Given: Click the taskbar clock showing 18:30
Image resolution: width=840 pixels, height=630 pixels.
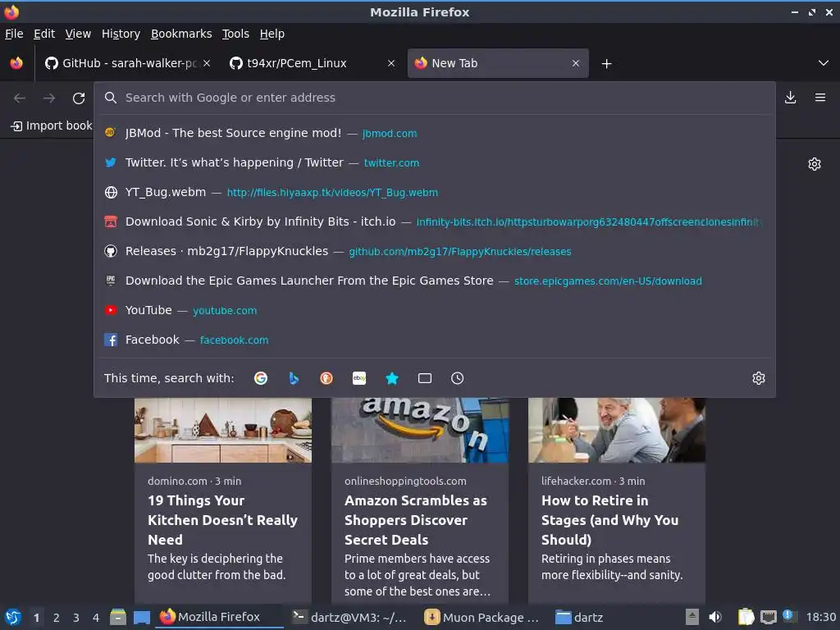Looking at the screenshot, I should click(x=820, y=617).
